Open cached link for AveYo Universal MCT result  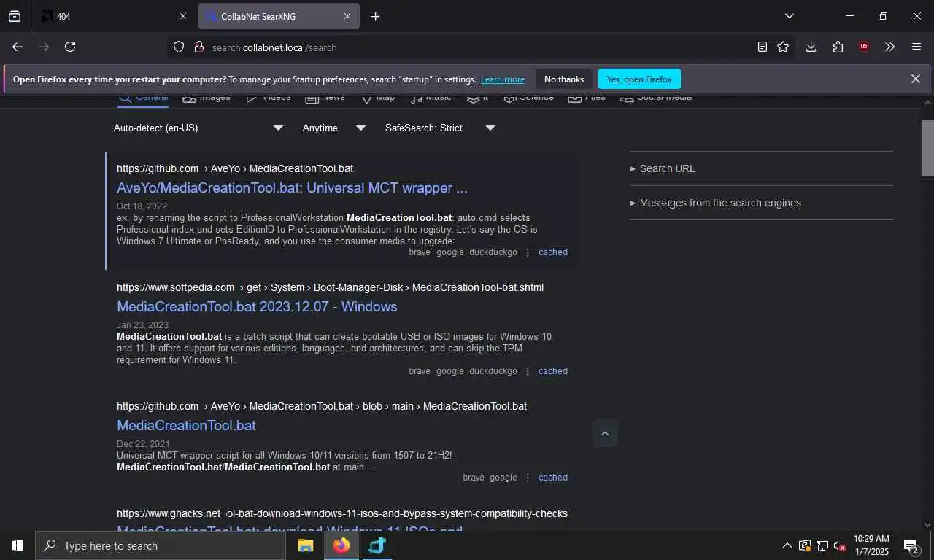[553, 252]
